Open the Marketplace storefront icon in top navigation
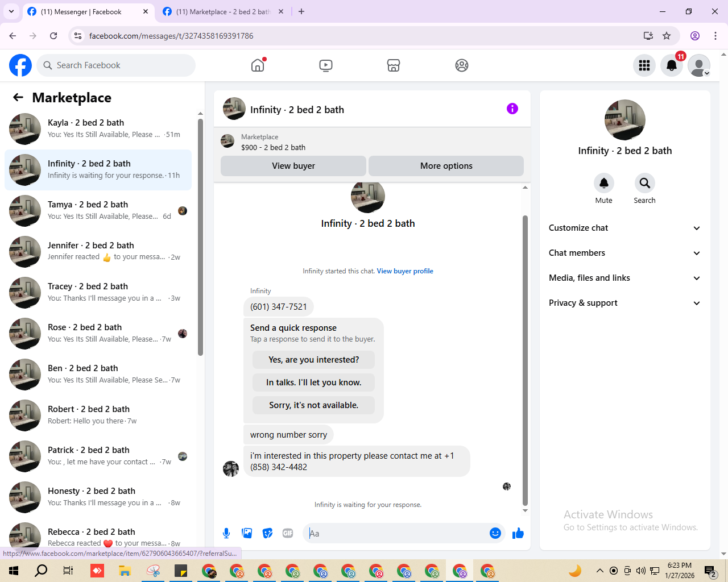Screen dimensions: 728x582 click(x=394, y=65)
